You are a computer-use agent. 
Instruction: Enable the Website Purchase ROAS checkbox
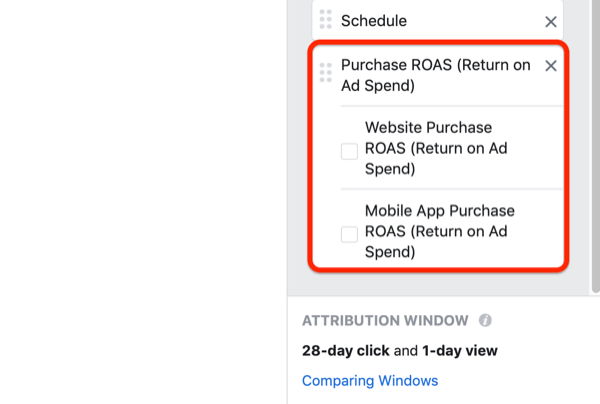pos(349,151)
